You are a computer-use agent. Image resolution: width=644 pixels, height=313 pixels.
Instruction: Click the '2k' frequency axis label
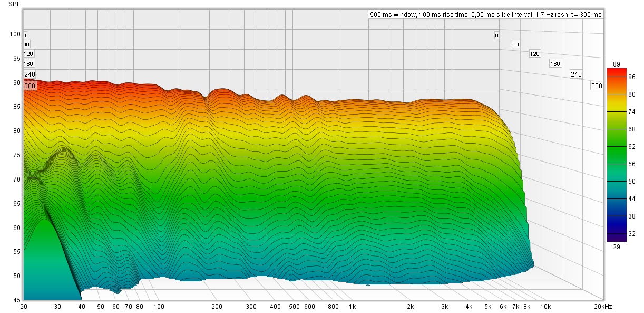click(x=410, y=306)
